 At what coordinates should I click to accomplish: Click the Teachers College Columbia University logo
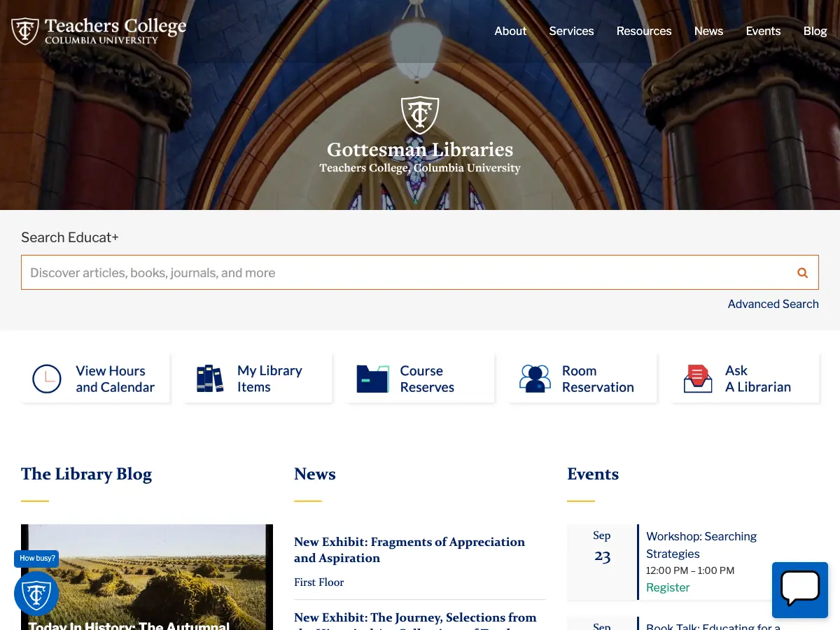pos(99,31)
